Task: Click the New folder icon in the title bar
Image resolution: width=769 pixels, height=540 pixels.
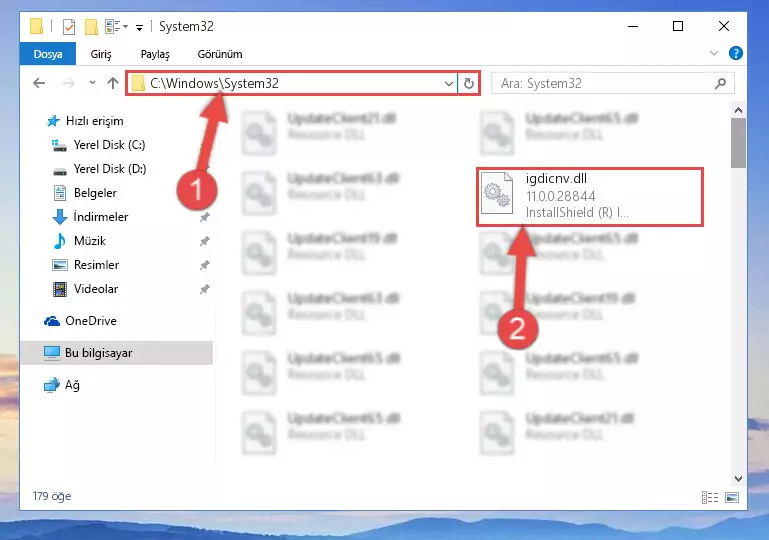Action: [91, 26]
